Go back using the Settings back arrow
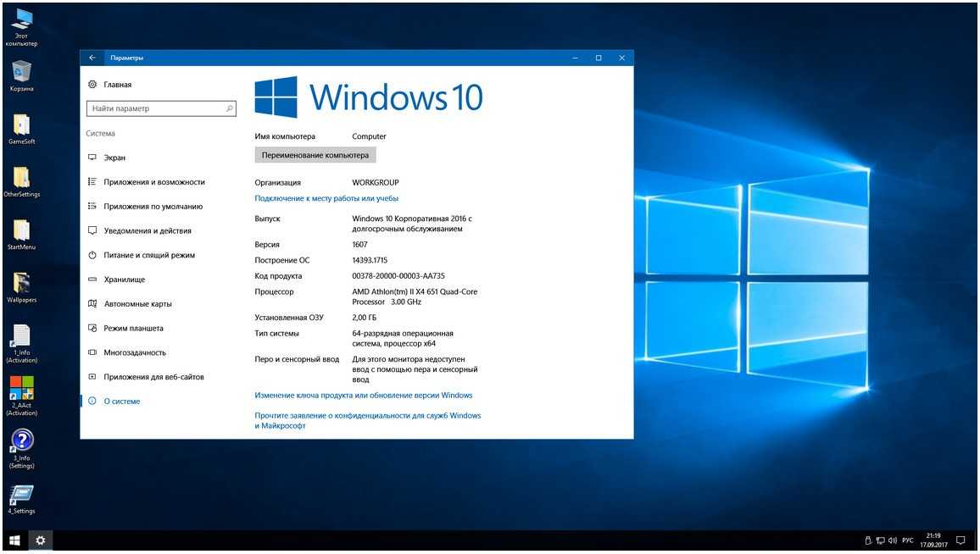Image resolution: width=980 pixels, height=554 pixels. coord(92,58)
